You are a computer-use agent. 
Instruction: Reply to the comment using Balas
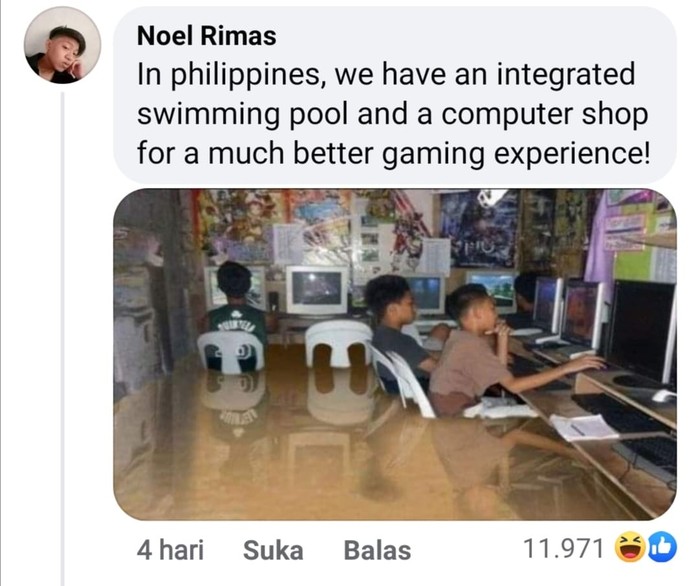(377, 550)
